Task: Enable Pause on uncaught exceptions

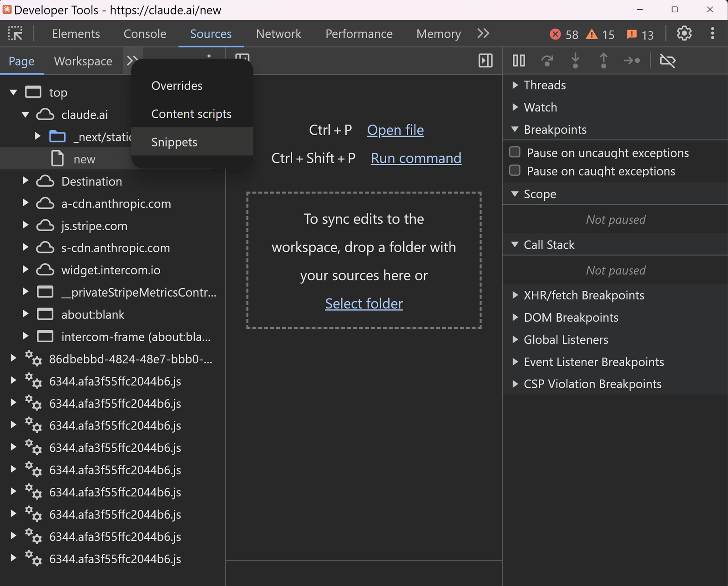Action: tap(515, 152)
